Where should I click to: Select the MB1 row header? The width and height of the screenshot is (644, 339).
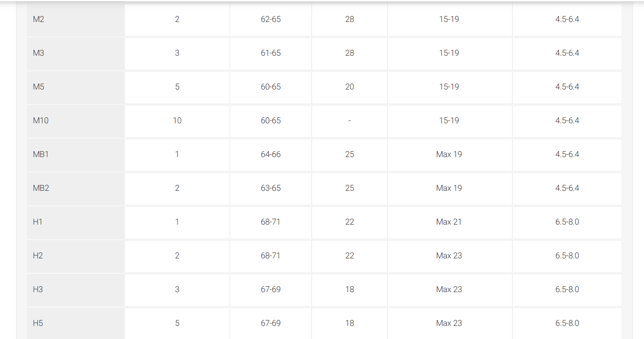[x=76, y=155]
